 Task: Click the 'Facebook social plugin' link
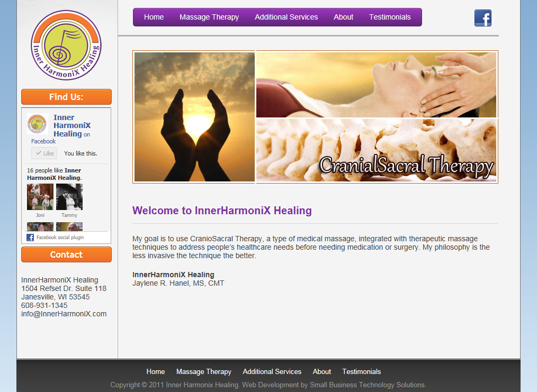tap(60, 238)
